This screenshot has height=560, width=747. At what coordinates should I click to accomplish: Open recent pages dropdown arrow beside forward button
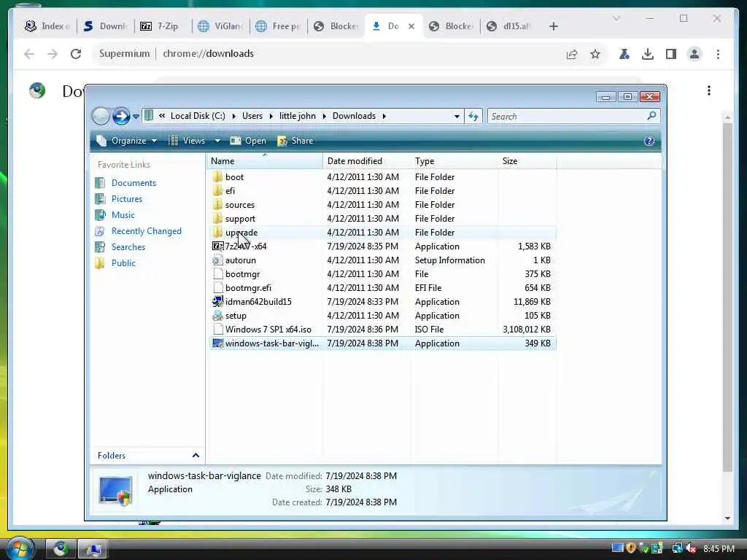[136, 116]
